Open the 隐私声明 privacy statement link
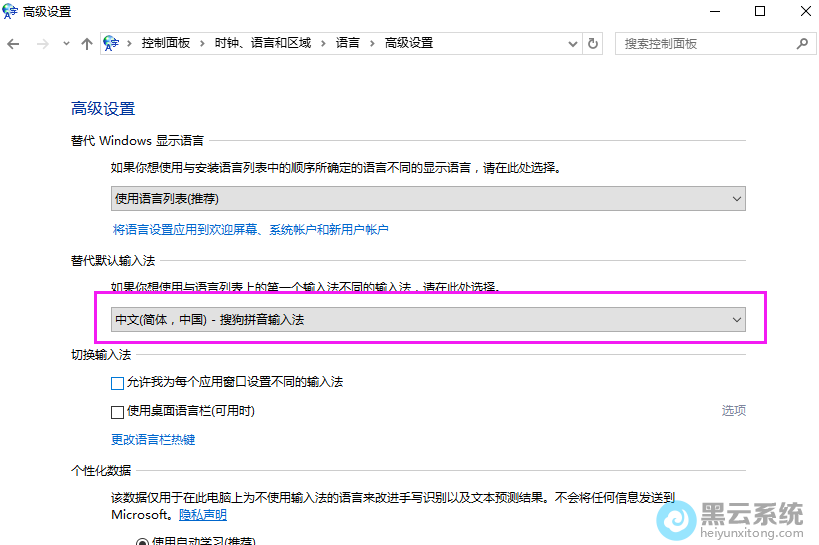Screen dimensions: 819x545 click(203, 515)
